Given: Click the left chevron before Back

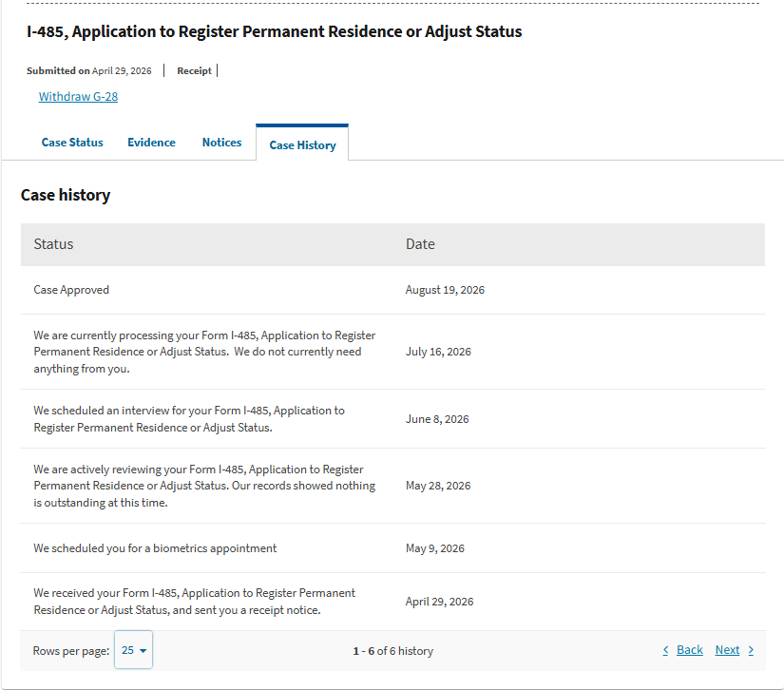Looking at the screenshot, I should (665, 650).
